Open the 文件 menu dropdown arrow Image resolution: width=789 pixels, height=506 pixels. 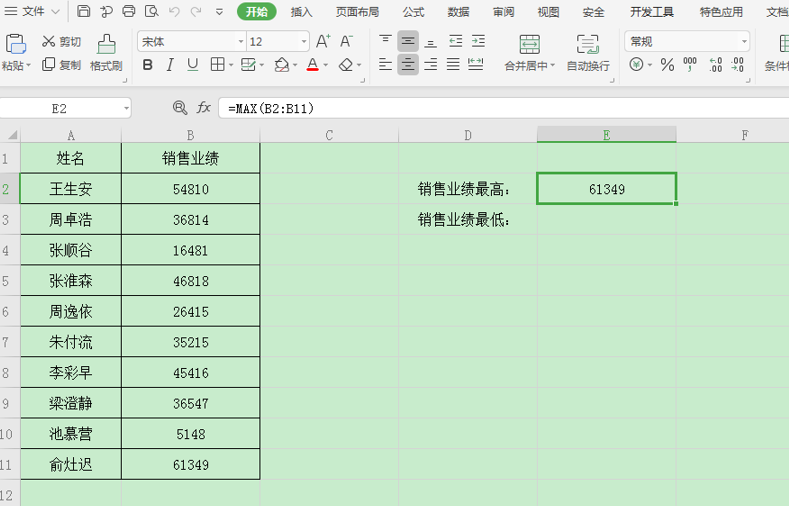pyautogui.click(x=55, y=12)
